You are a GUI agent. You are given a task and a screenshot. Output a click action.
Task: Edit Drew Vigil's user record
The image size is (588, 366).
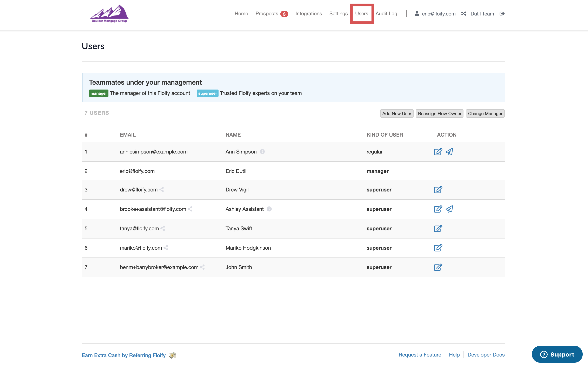tap(438, 190)
